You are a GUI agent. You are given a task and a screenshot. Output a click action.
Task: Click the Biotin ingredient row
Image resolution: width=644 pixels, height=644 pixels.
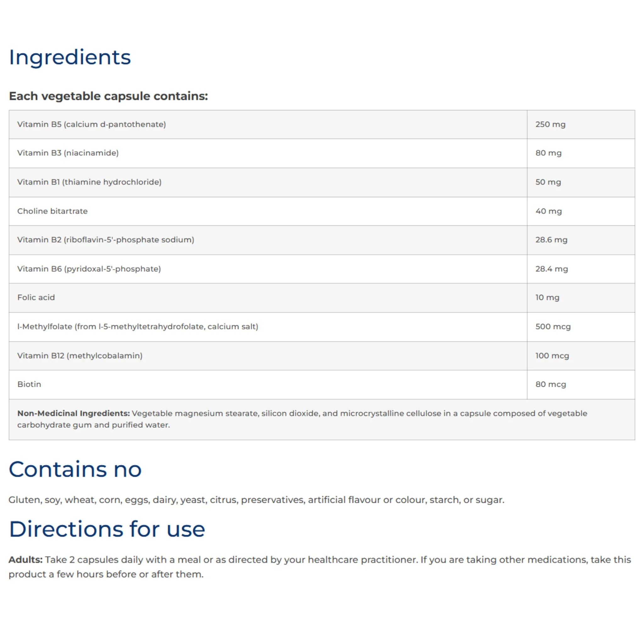[x=322, y=384]
